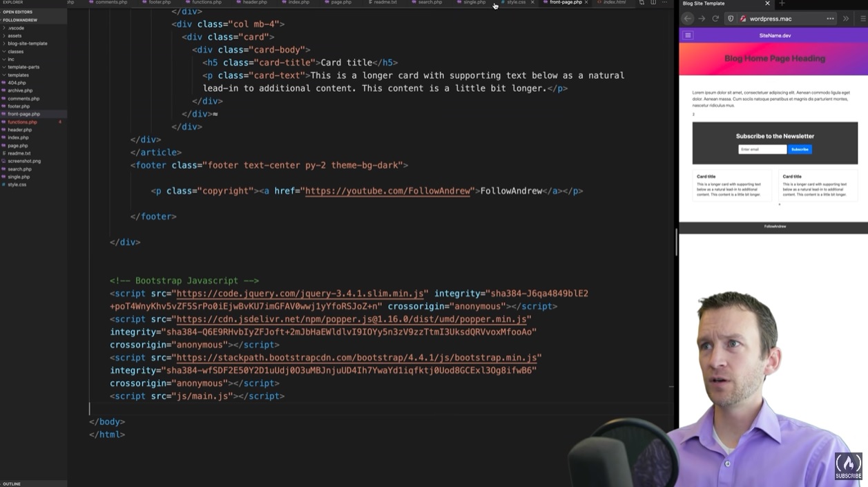The image size is (868, 487).
Task: Click the tracking protection shield icon
Action: (x=731, y=19)
